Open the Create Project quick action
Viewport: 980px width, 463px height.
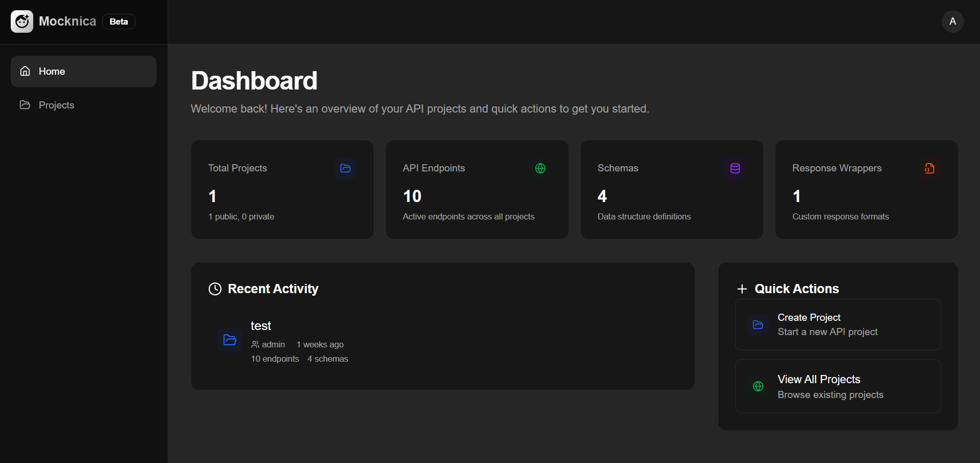tap(837, 325)
